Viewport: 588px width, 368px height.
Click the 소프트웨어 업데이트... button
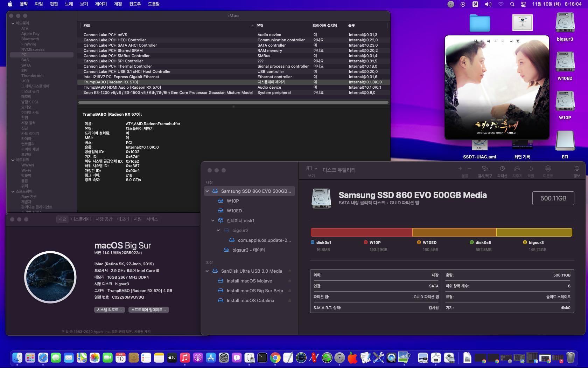(x=149, y=310)
